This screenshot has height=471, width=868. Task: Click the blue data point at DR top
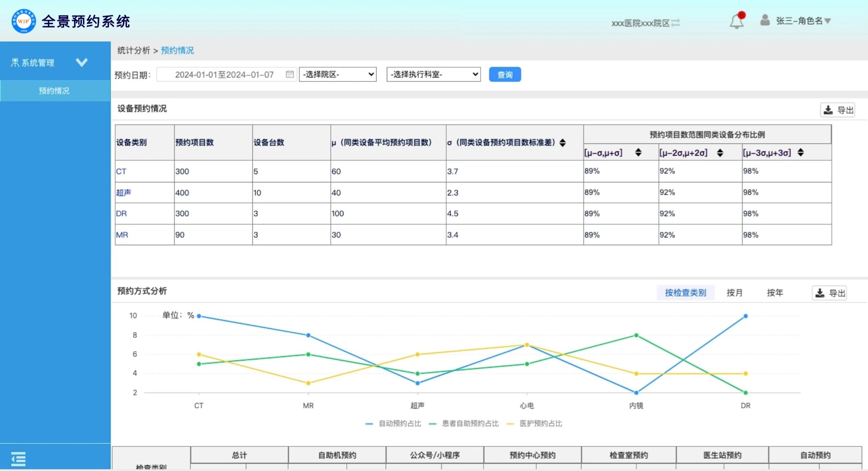[745, 316]
